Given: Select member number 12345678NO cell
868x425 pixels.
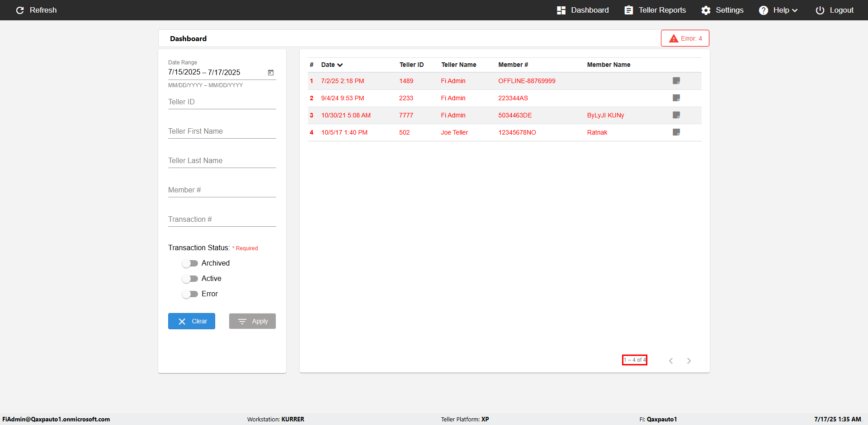Looking at the screenshot, I should click(x=517, y=132).
